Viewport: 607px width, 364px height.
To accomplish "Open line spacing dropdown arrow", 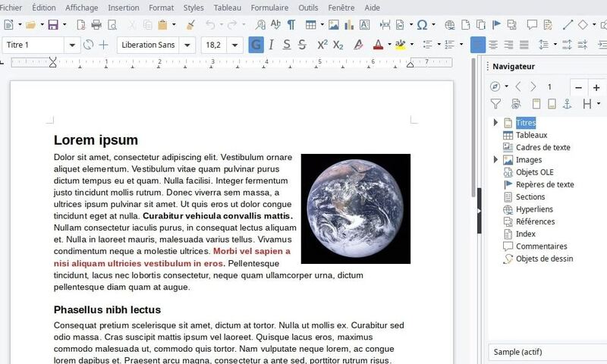I will pyautogui.click(x=555, y=45).
